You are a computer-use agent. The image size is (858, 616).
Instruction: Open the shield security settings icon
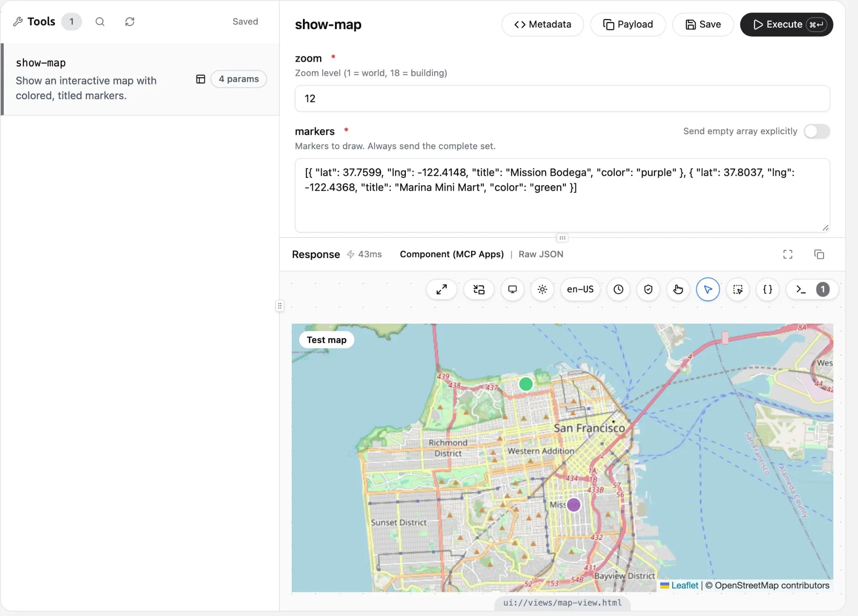click(648, 289)
